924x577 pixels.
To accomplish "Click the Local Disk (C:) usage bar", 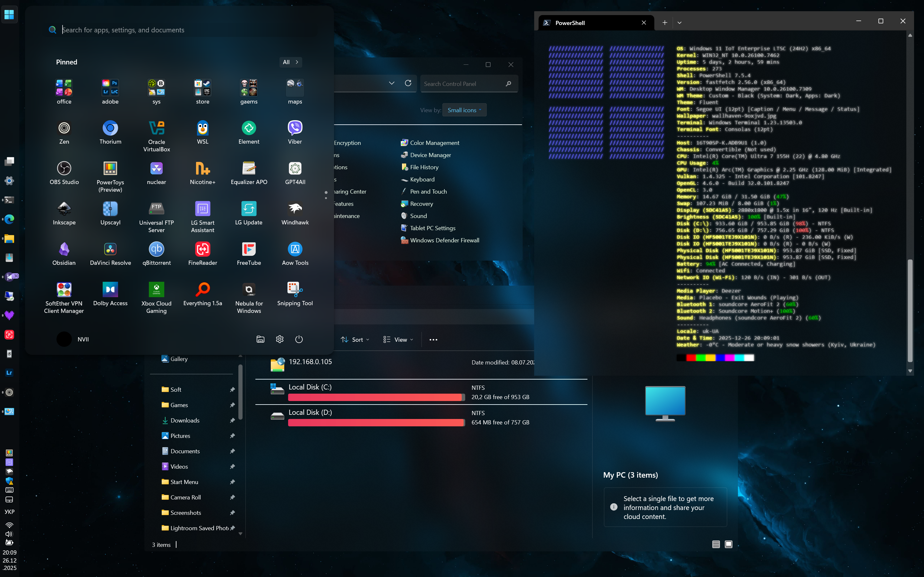I will click(x=376, y=397).
